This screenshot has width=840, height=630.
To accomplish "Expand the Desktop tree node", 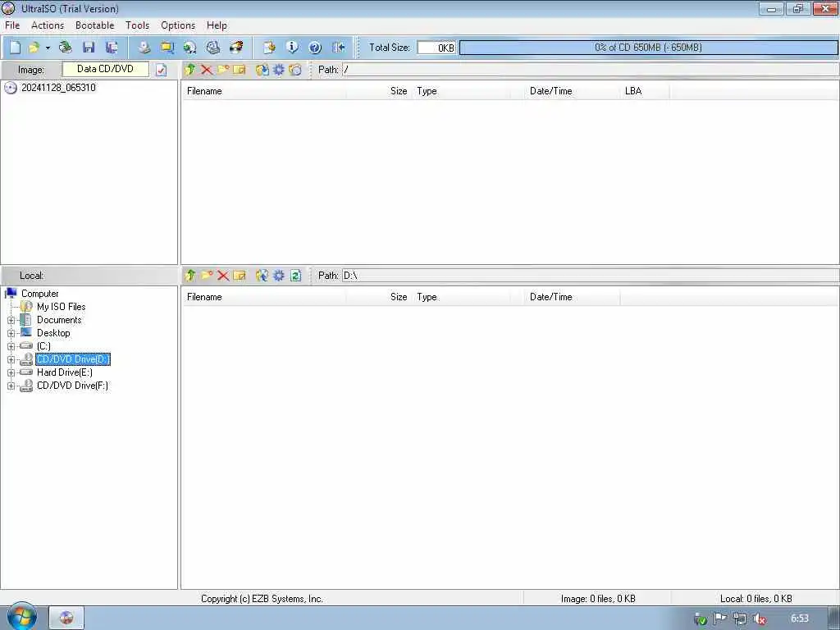I will coord(11,333).
